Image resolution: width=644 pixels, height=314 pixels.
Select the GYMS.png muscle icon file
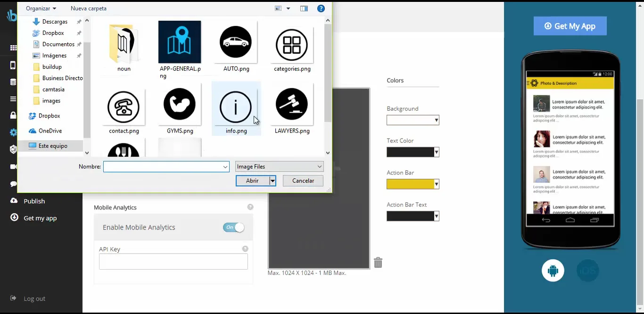pyautogui.click(x=180, y=104)
